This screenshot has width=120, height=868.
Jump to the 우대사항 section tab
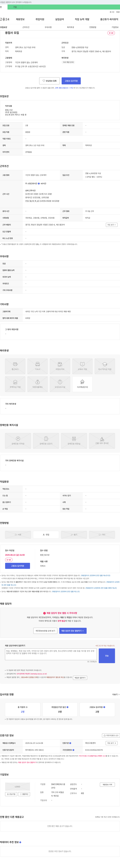tap(48, 27)
